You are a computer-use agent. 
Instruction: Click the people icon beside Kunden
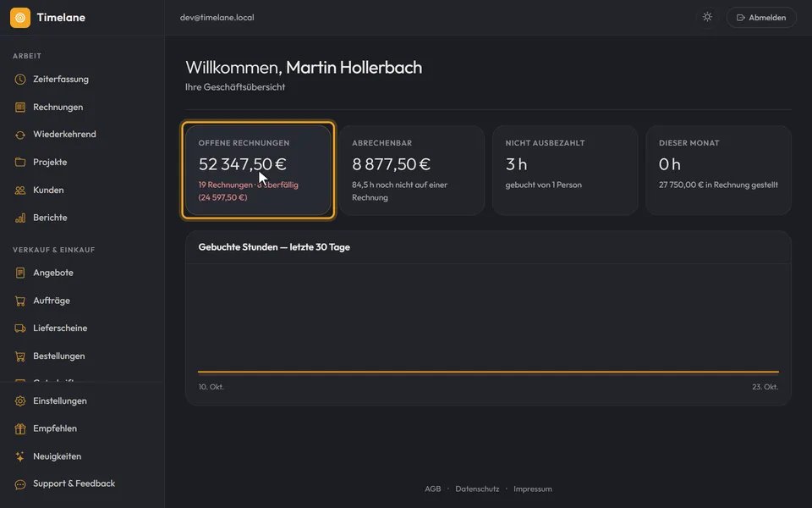(20, 190)
